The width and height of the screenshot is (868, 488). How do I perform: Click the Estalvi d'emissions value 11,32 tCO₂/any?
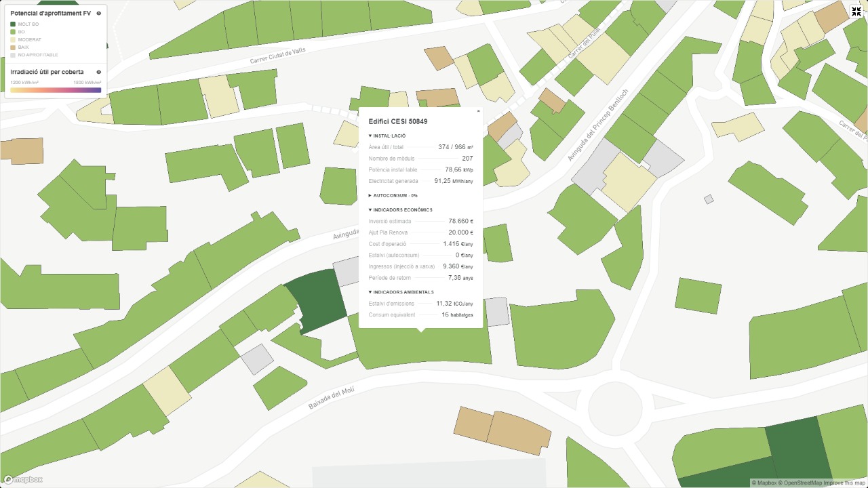(x=454, y=304)
